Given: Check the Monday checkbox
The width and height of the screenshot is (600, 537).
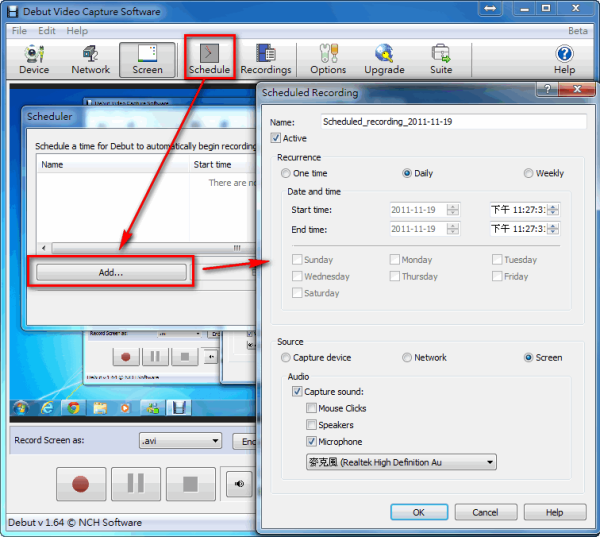Looking at the screenshot, I should tap(395, 260).
